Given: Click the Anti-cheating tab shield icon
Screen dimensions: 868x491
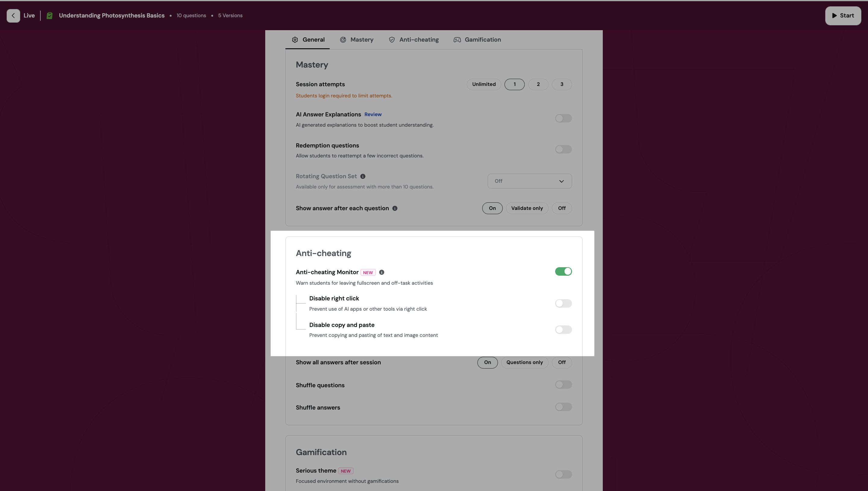Looking at the screenshot, I should pyautogui.click(x=392, y=40).
